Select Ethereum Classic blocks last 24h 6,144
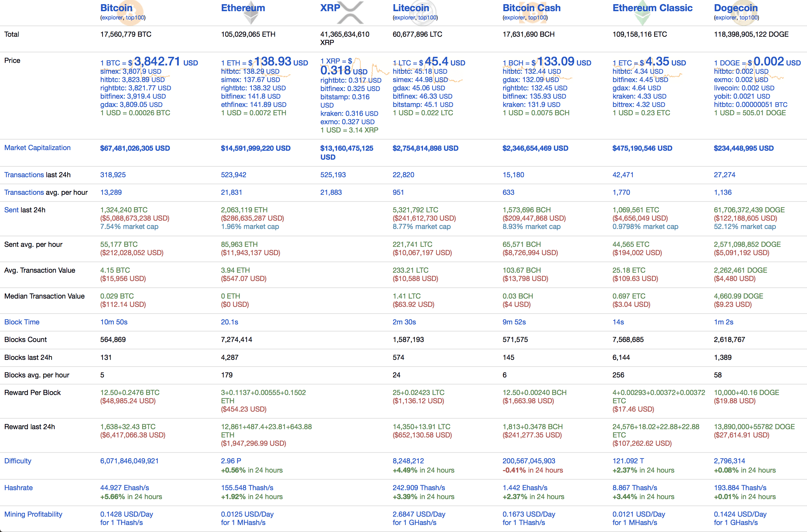The width and height of the screenshot is (807, 532). (621, 358)
